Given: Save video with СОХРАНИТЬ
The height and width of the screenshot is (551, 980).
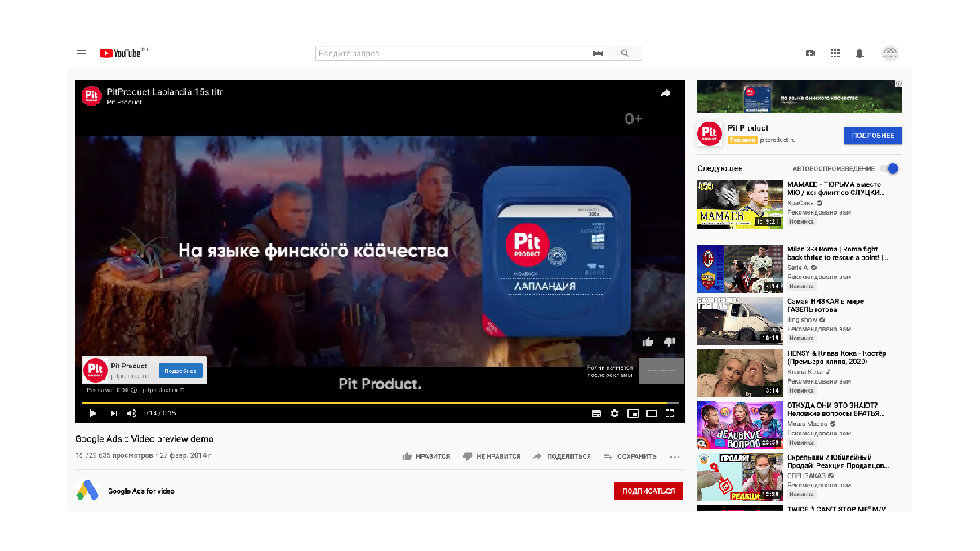Looking at the screenshot, I should 630,456.
